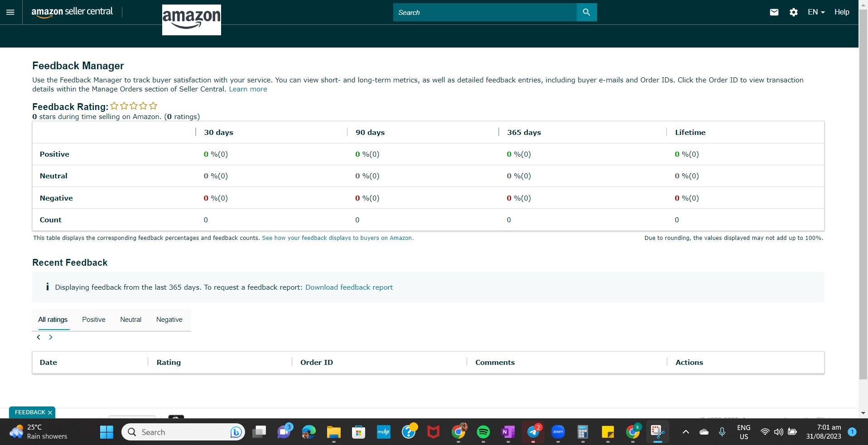This screenshot has width=868, height=445.
Task: Open Calculator from the taskbar
Action: pos(583,432)
